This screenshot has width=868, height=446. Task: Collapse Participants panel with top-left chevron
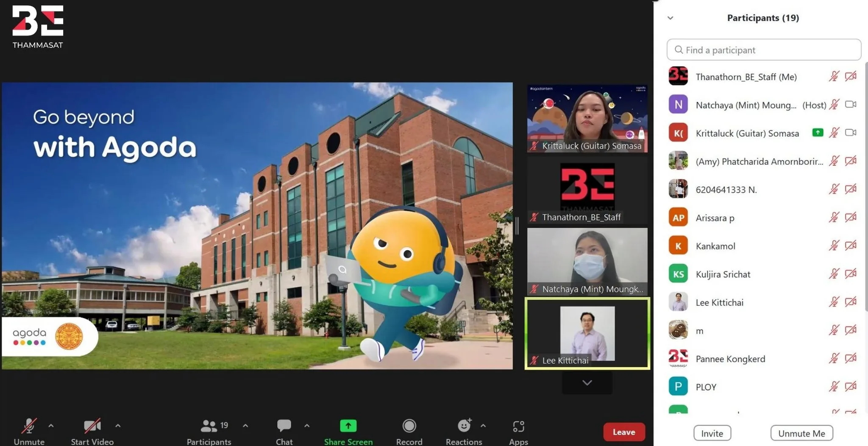point(670,18)
